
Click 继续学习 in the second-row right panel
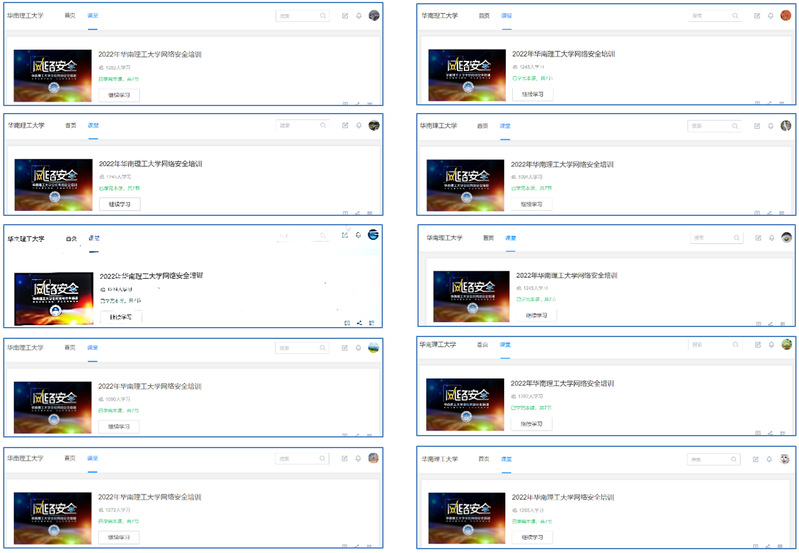click(531, 204)
